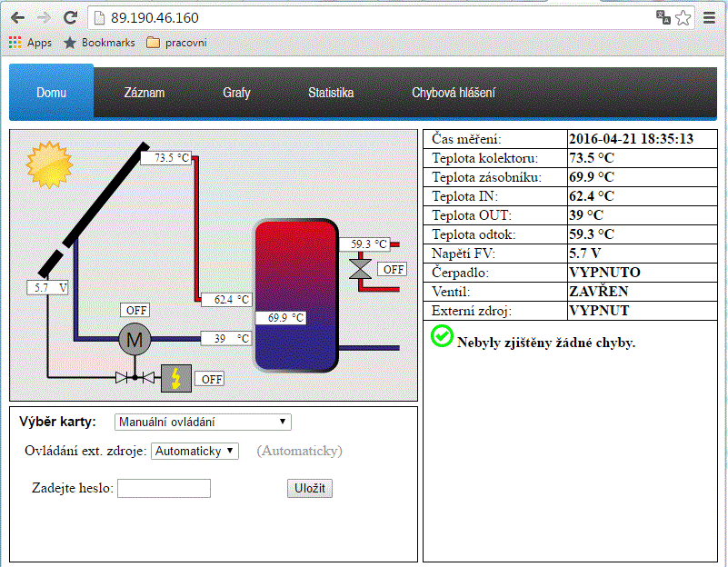Click the OFF label above the pump
Image resolution: width=728 pixels, height=567 pixels.
[x=135, y=311]
